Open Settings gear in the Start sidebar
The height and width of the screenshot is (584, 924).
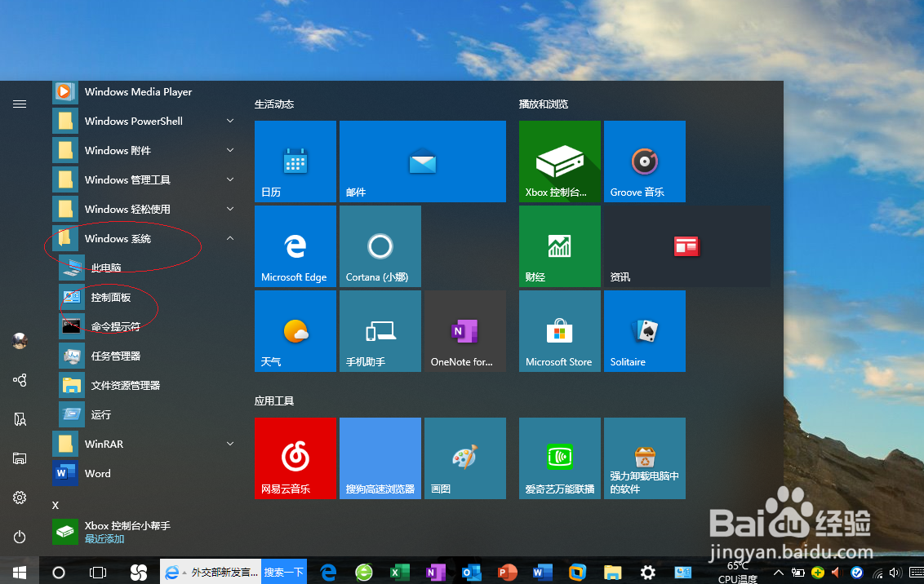coord(20,498)
